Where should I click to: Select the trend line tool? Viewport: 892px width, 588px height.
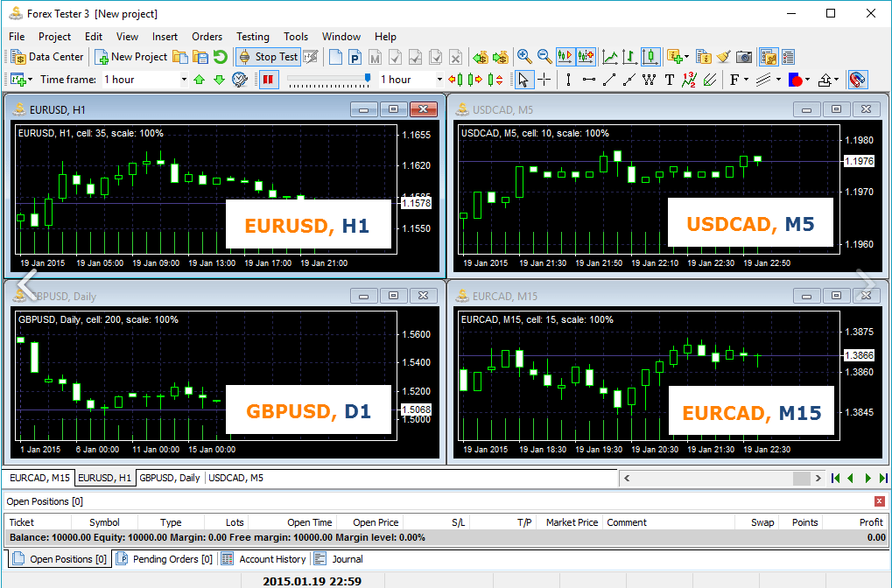[608, 80]
